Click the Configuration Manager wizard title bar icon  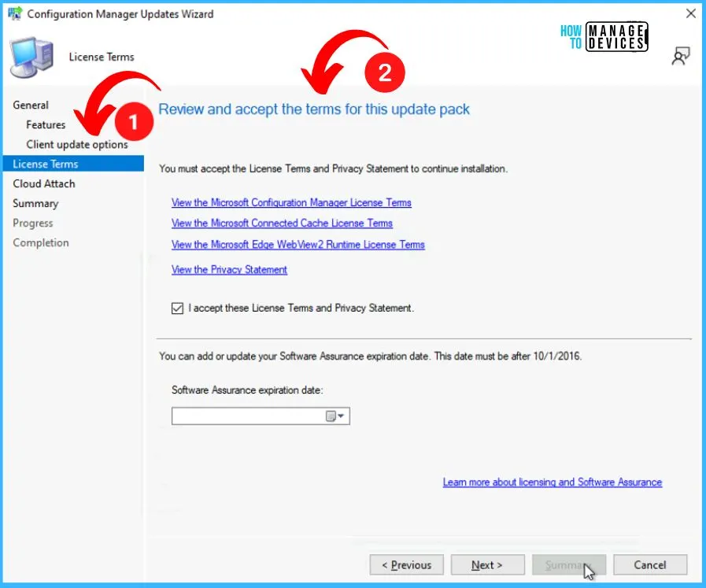pos(15,13)
